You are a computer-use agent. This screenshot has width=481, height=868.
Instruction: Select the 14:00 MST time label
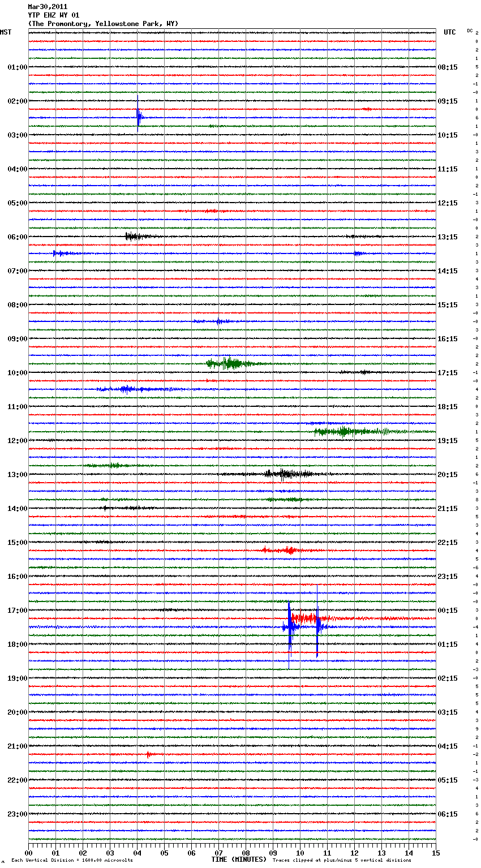coord(18,509)
